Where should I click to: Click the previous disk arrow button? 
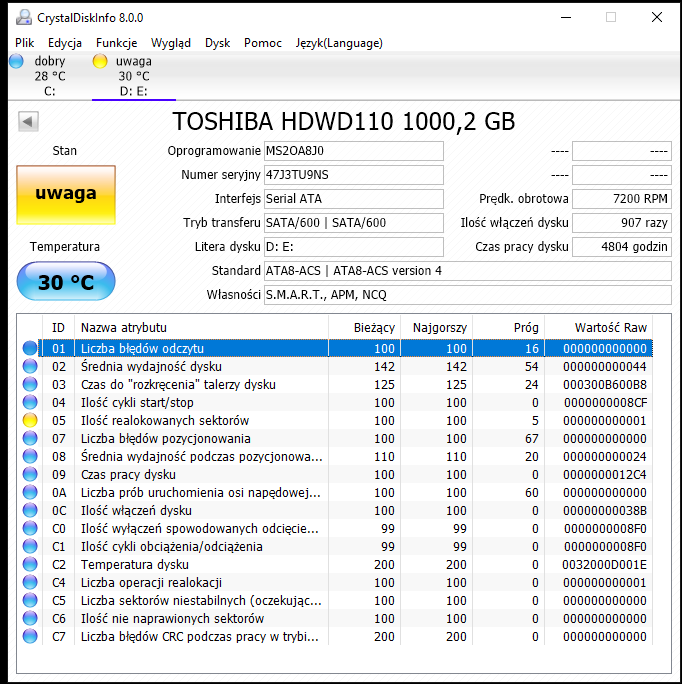[x=28, y=121]
